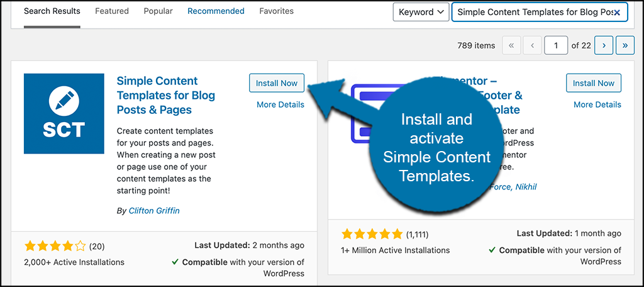Go to previous page of results

(532, 46)
